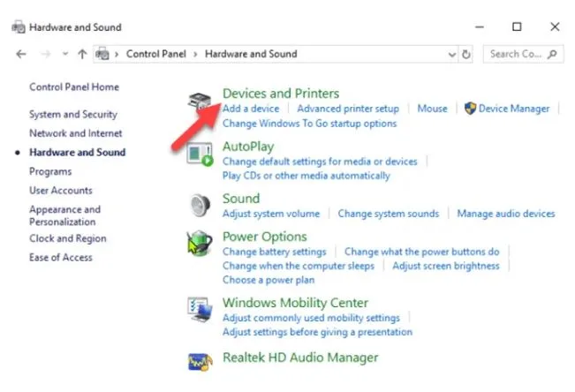Click Adjust commonly used mobility settings

point(311,318)
